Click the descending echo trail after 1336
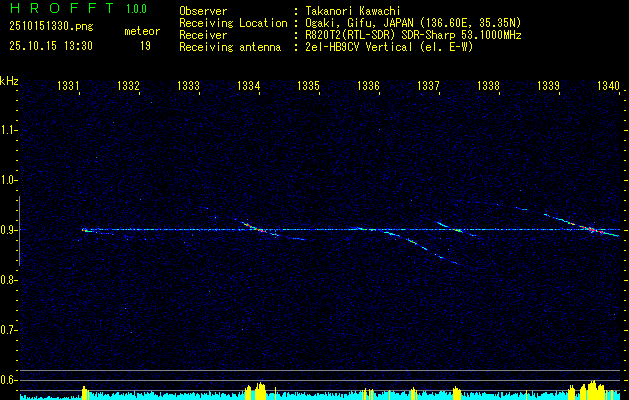The width and height of the screenshot is (629, 400). pyautogui.click(x=421, y=248)
